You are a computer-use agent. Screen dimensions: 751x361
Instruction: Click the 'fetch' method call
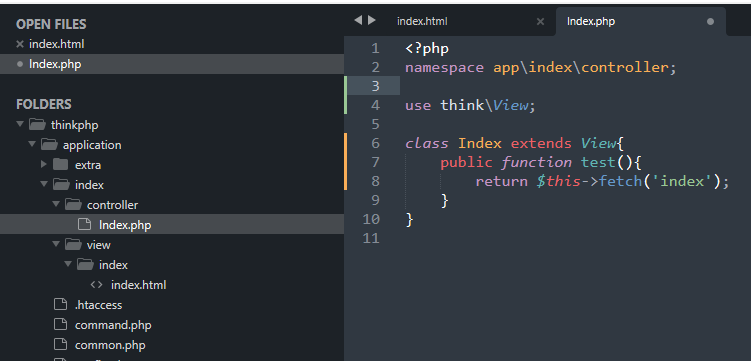tap(620, 181)
